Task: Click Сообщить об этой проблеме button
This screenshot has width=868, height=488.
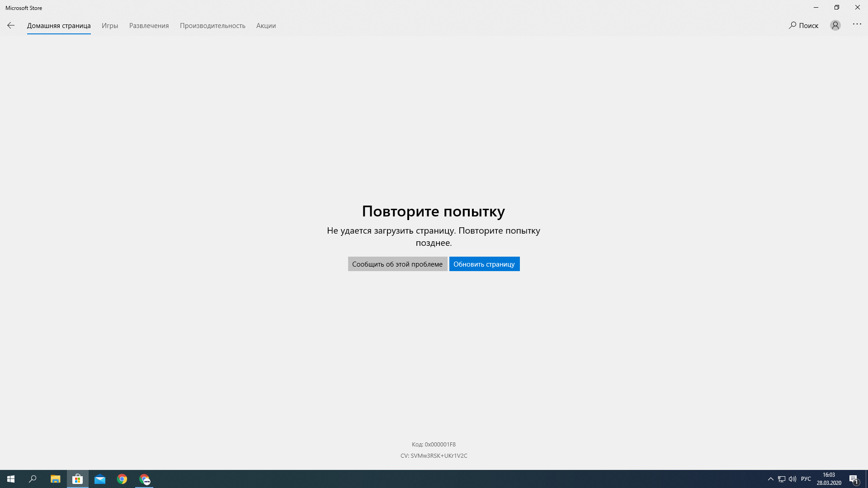Action: (x=397, y=264)
